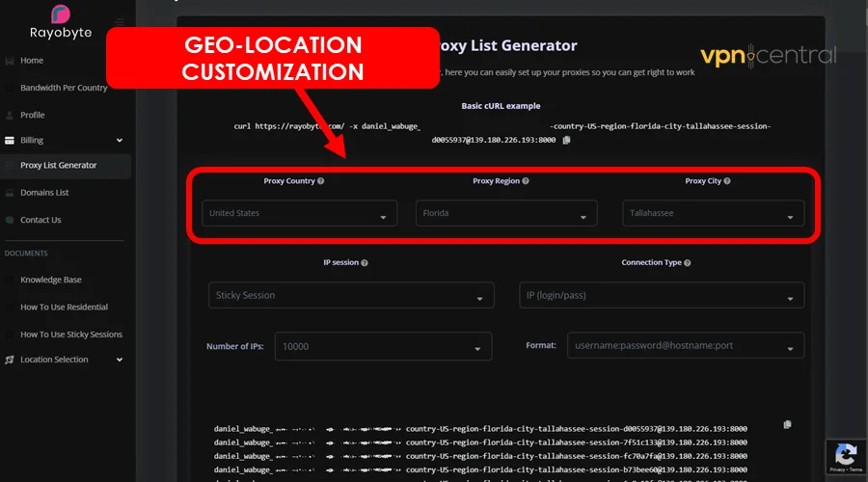
Task: Open the Proxy Region dropdown
Action: point(506,213)
